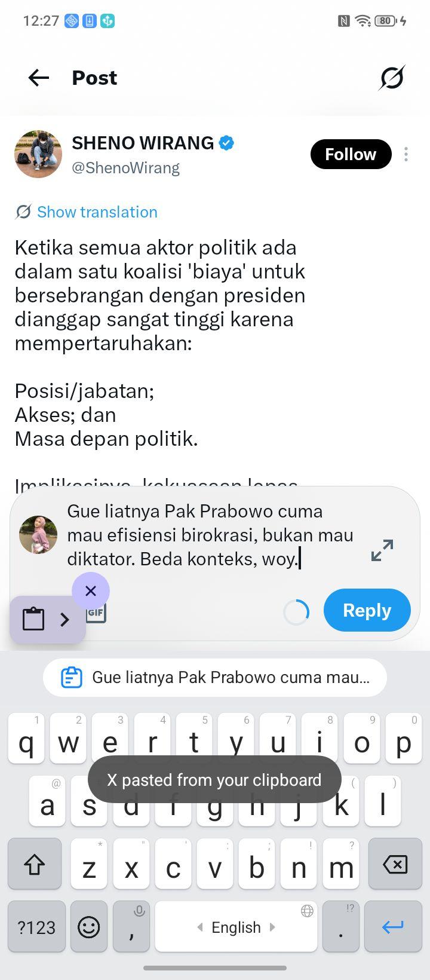Tap the back arrow next to Post
The image size is (430, 980).
click(x=39, y=78)
